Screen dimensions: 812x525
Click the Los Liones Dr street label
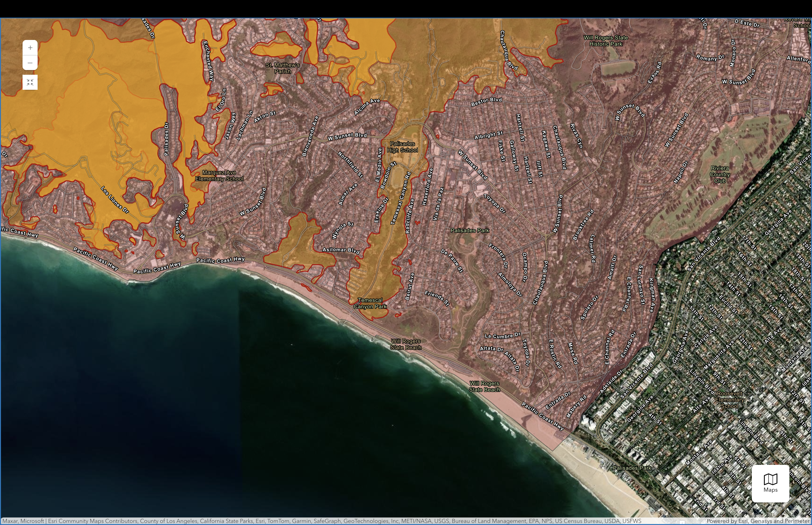coord(115,200)
